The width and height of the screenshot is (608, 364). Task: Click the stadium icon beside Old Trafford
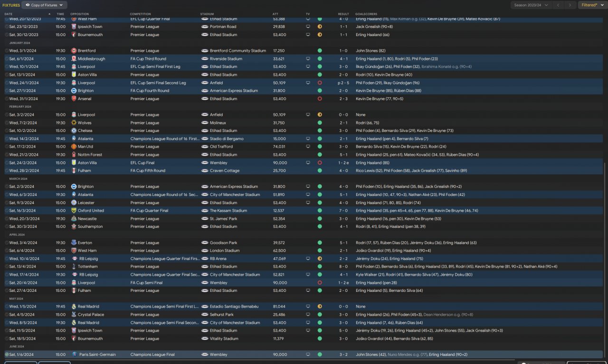205,147
